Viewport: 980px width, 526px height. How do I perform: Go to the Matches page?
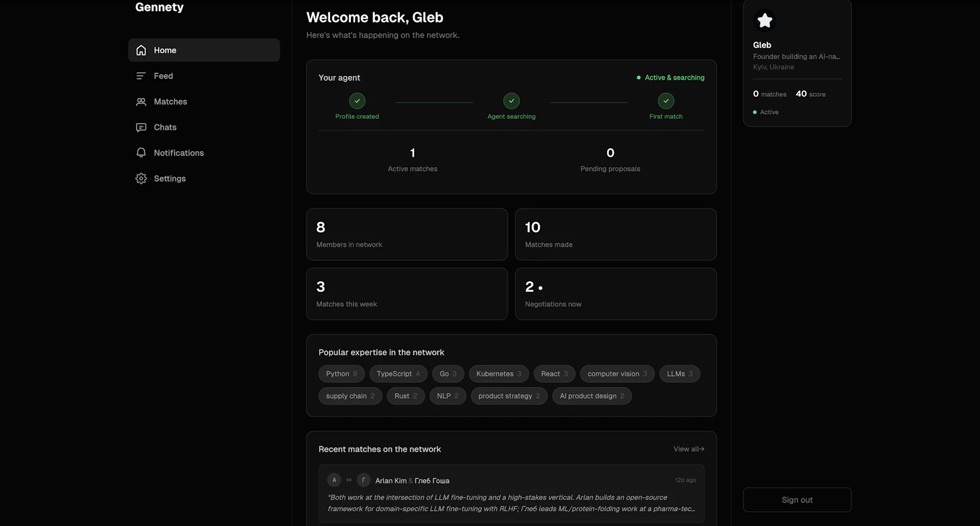204,102
